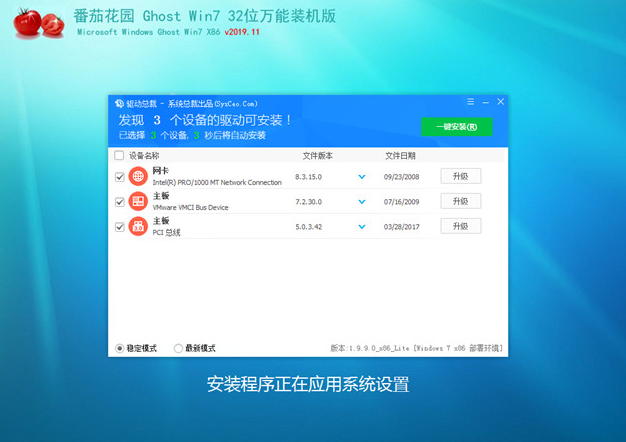Upgrade the VMware VMCI Bus Device driver

tap(461, 201)
